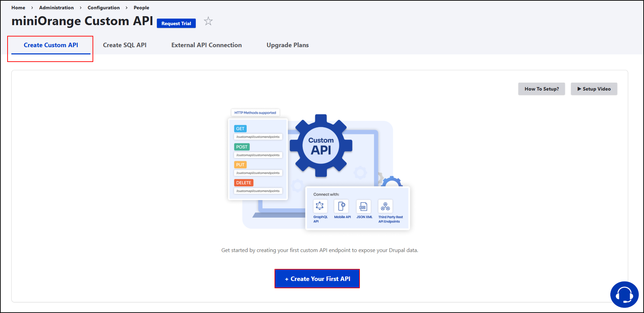Open the Create SQL API tab
The image size is (644, 313).
click(x=125, y=45)
